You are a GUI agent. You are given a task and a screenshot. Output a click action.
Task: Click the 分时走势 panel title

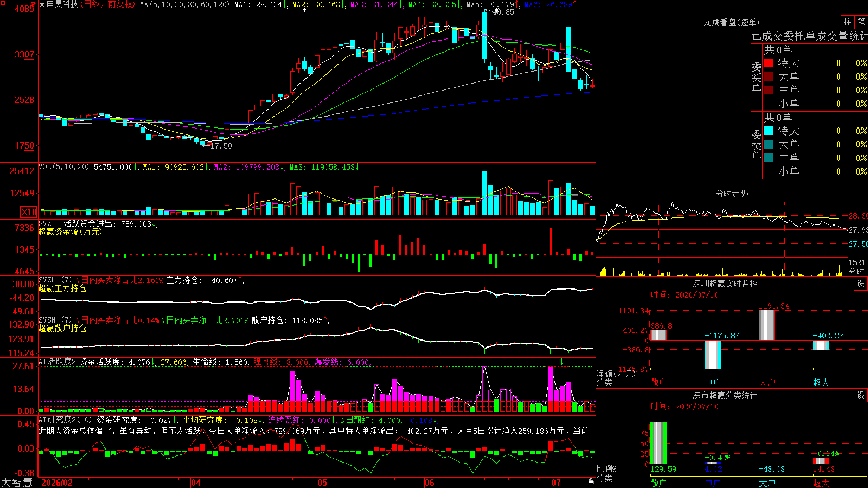tap(731, 194)
